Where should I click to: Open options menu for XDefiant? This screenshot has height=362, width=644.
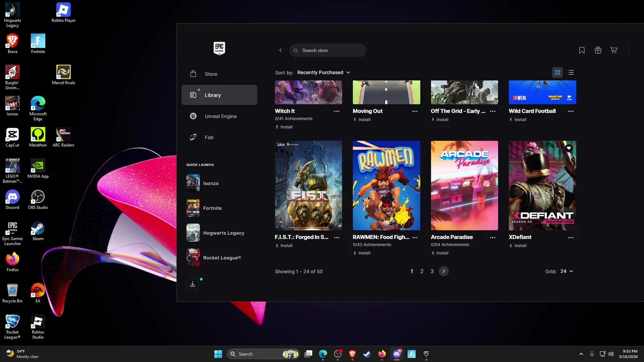click(x=571, y=237)
